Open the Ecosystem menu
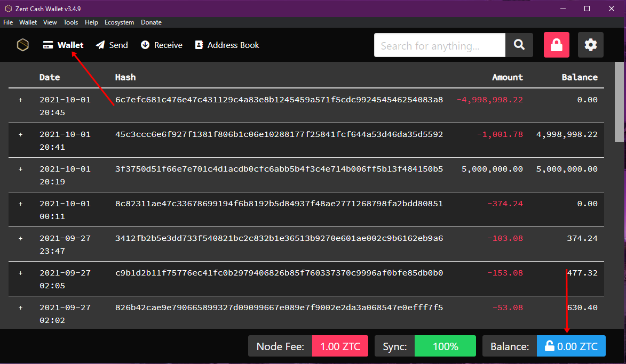626x364 pixels. (120, 22)
